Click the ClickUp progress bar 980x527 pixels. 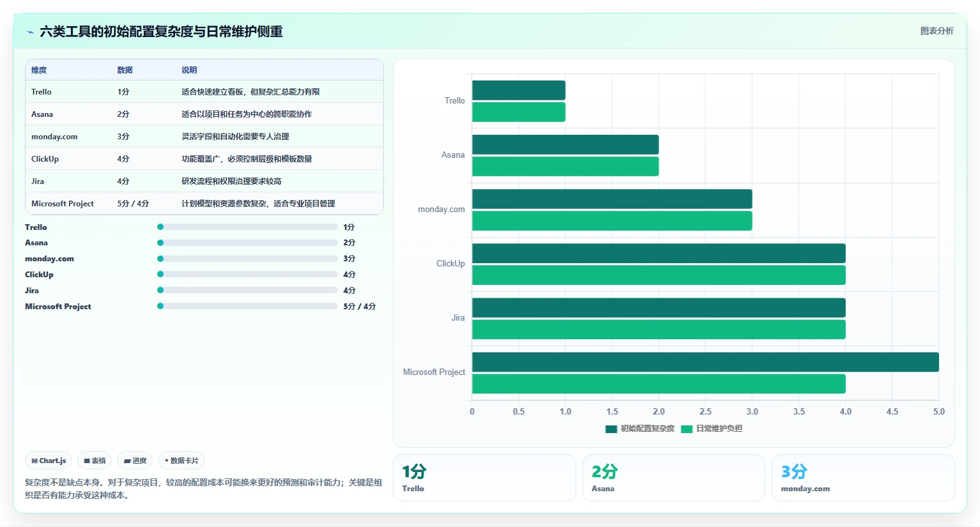point(247,274)
